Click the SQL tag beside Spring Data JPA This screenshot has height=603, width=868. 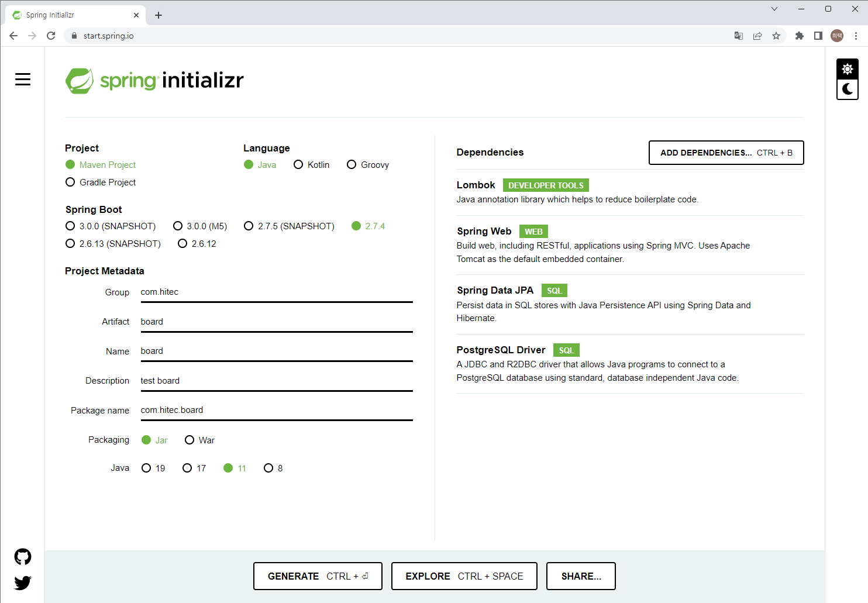click(554, 291)
